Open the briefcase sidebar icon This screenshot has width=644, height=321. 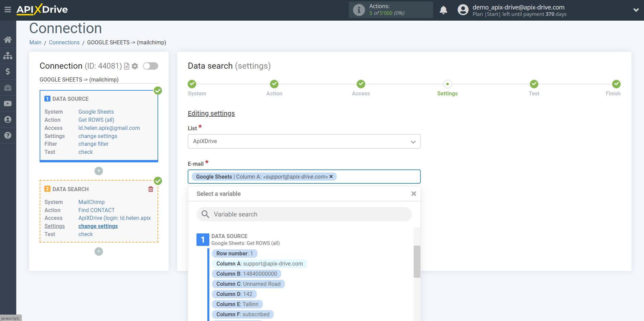click(8, 88)
